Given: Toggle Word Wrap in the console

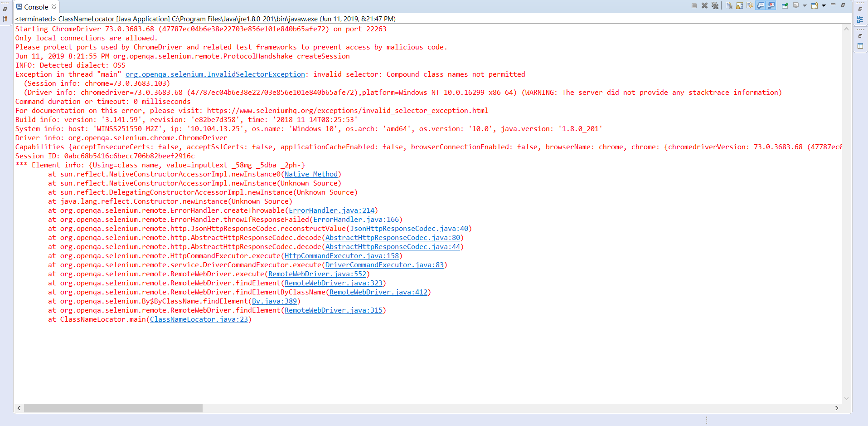Looking at the screenshot, I should [750, 6].
